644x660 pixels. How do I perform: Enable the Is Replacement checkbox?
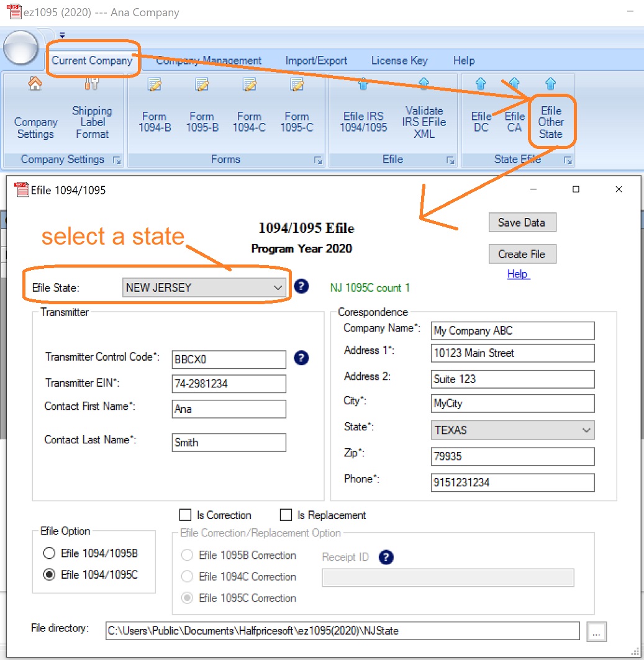(x=286, y=515)
